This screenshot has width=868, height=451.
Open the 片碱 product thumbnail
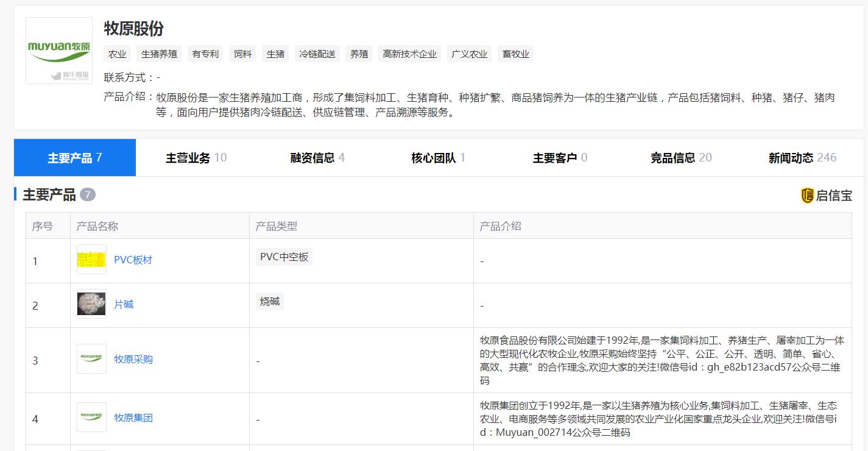point(91,304)
